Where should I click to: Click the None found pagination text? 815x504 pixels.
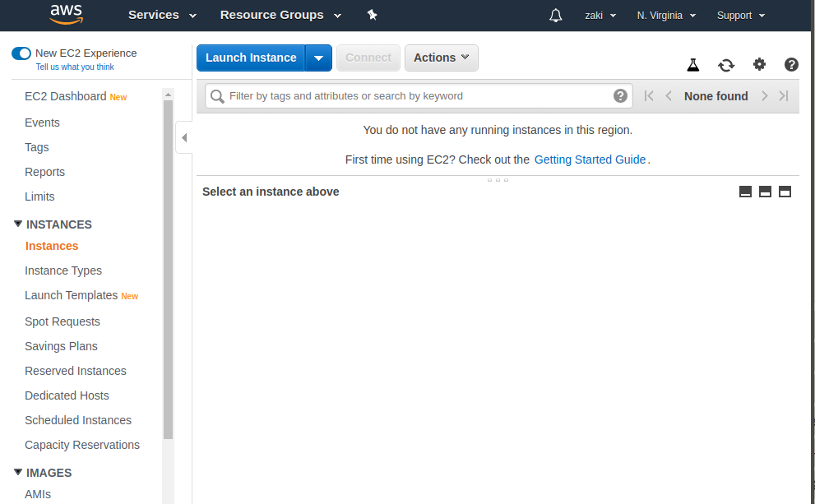(716, 96)
